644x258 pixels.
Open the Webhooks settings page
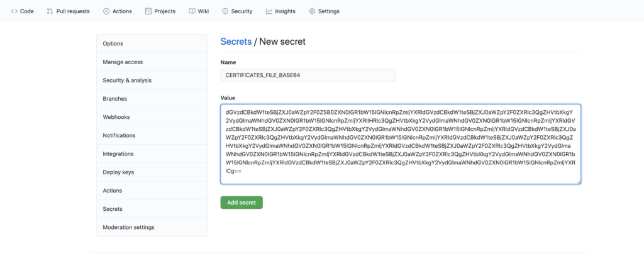(152, 117)
